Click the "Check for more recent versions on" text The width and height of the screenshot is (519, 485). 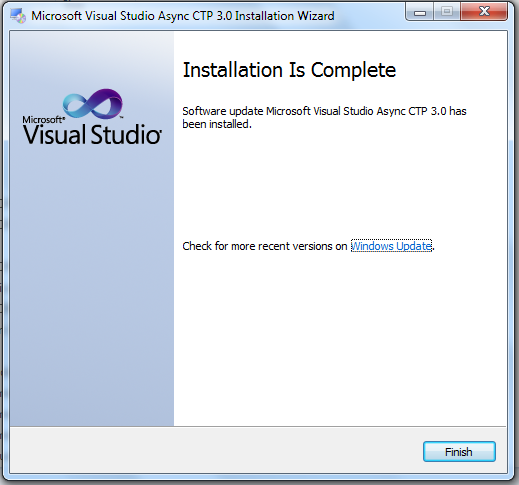265,246
